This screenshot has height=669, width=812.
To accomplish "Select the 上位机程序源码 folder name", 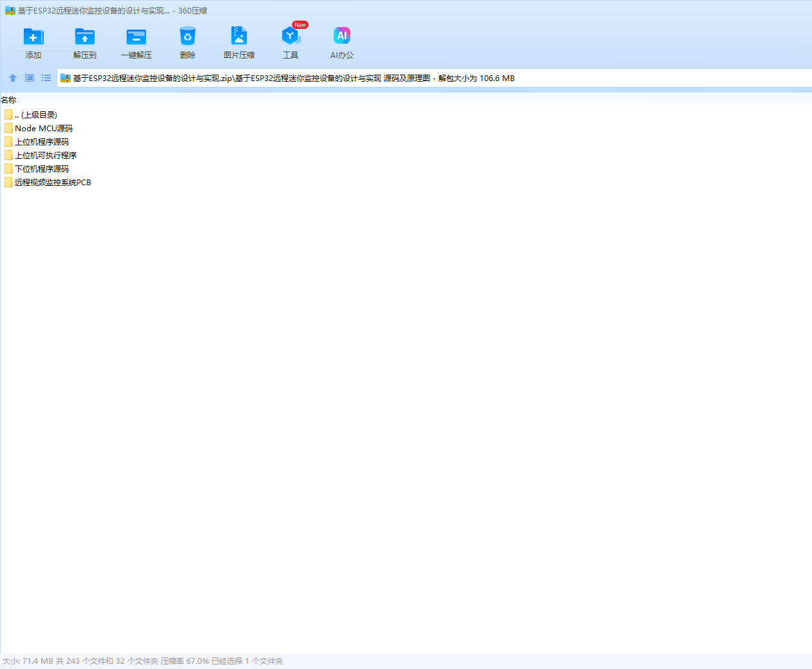I will pyautogui.click(x=42, y=142).
